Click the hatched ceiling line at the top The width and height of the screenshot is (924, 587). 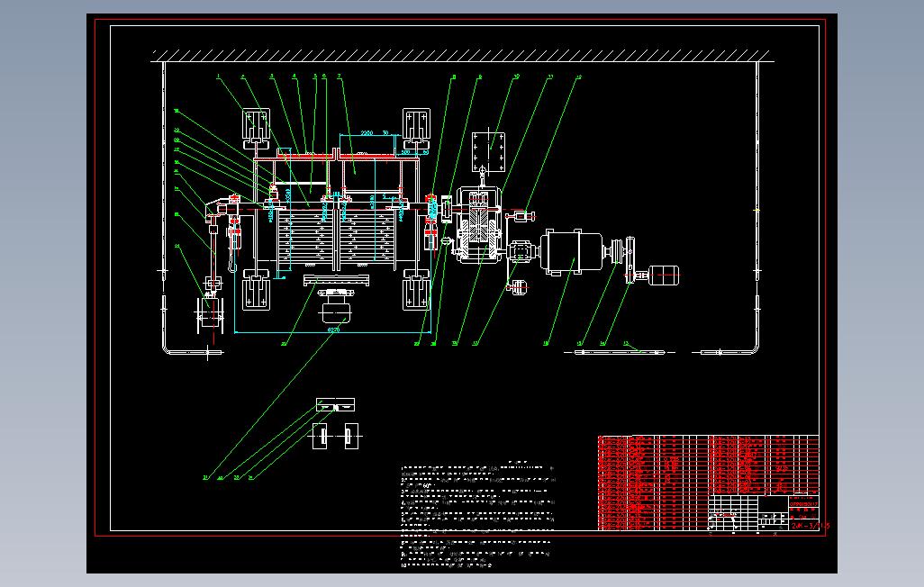(x=461, y=56)
